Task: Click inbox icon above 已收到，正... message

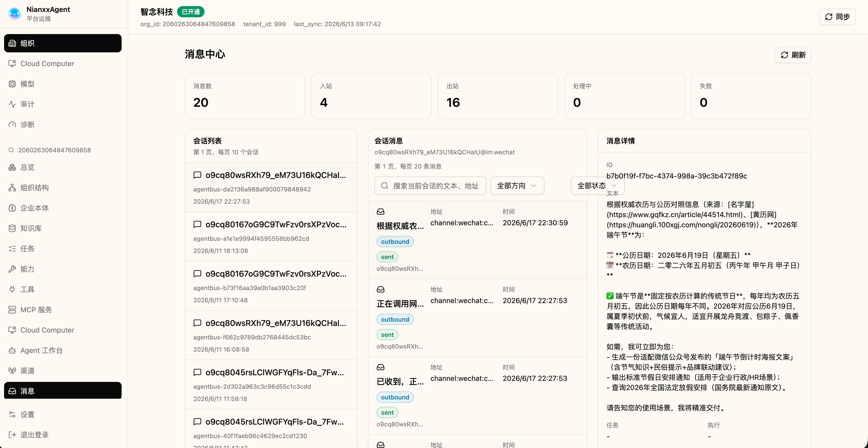Action: [380, 367]
